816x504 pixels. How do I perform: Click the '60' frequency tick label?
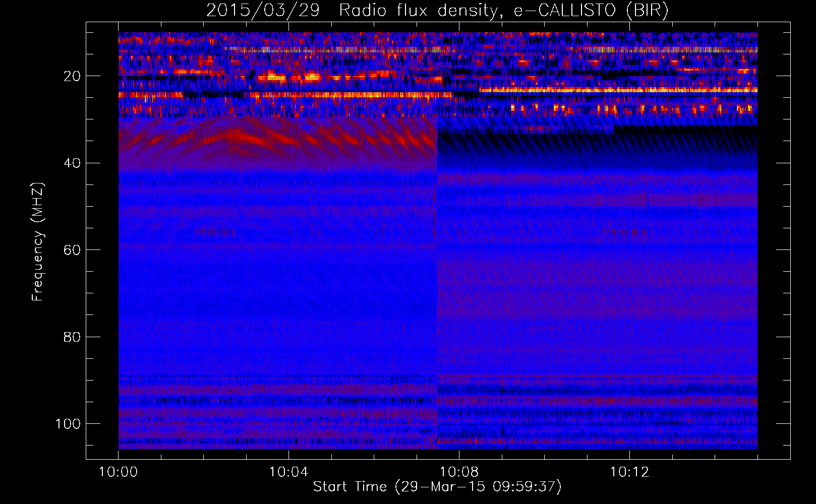pos(72,250)
